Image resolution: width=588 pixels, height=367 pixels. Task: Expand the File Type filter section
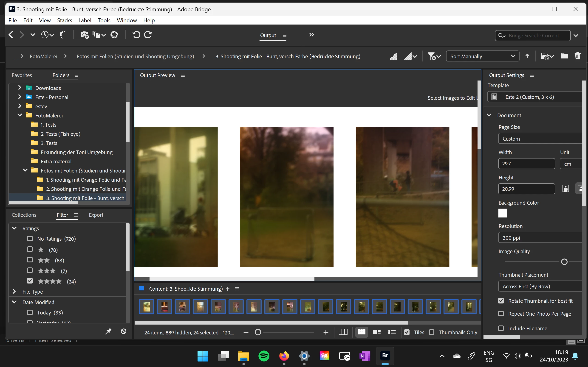pyautogui.click(x=14, y=292)
